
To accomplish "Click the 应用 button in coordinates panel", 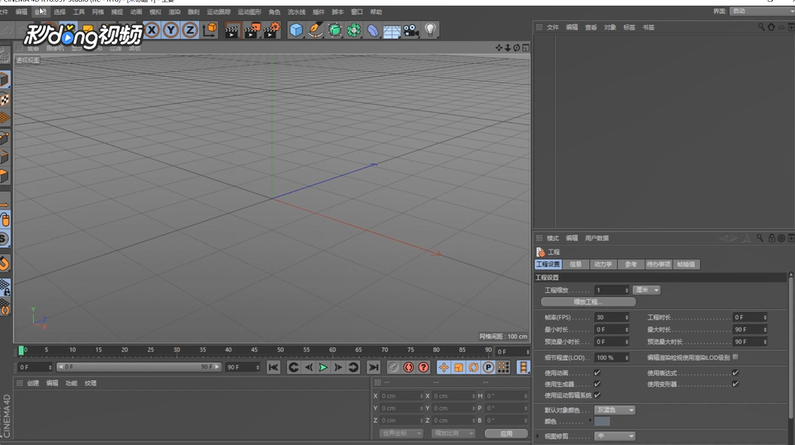I will (506, 433).
